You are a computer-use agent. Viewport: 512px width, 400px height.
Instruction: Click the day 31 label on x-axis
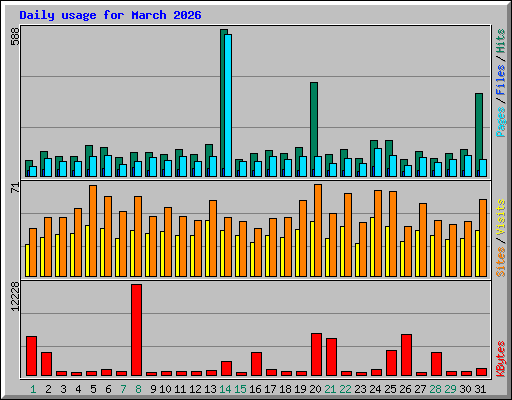[480, 389]
